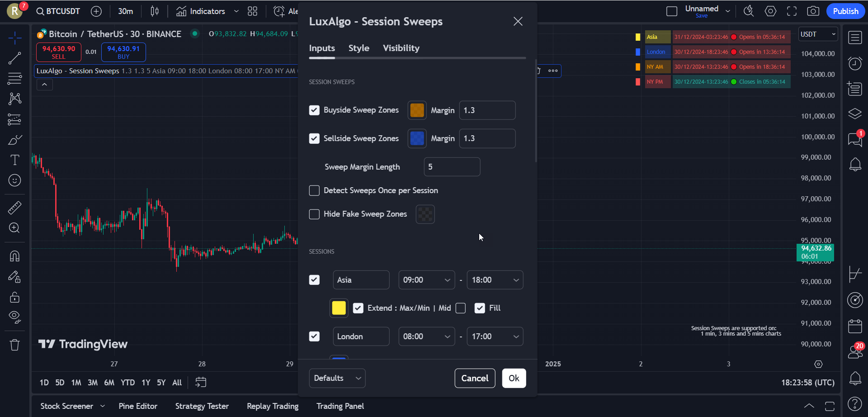
Task: Open the Sellside Sweep Zones blue color swatch
Action: tap(417, 138)
